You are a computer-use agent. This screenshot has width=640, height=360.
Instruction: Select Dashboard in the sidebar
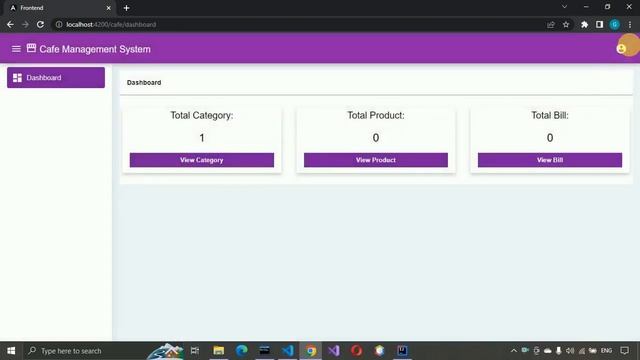click(56, 78)
